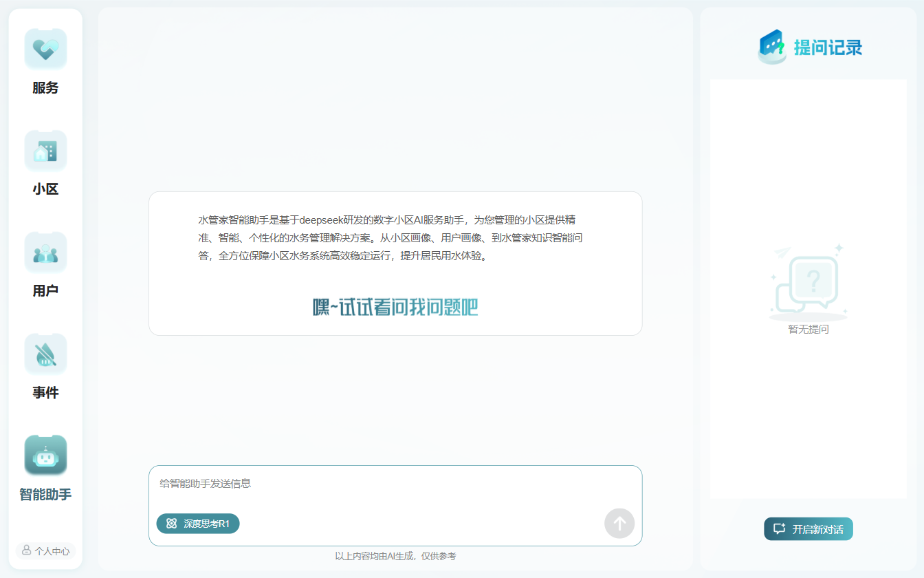Viewport: 924px width, 578px height.
Task: Open the 服务 heart icon
Action: click(x=45, y=49)
